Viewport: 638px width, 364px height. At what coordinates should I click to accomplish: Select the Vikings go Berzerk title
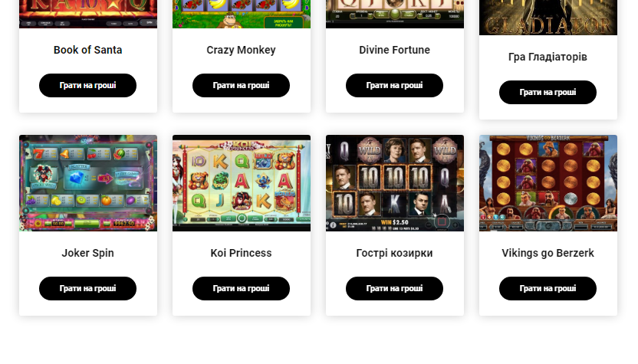point(548,253)
